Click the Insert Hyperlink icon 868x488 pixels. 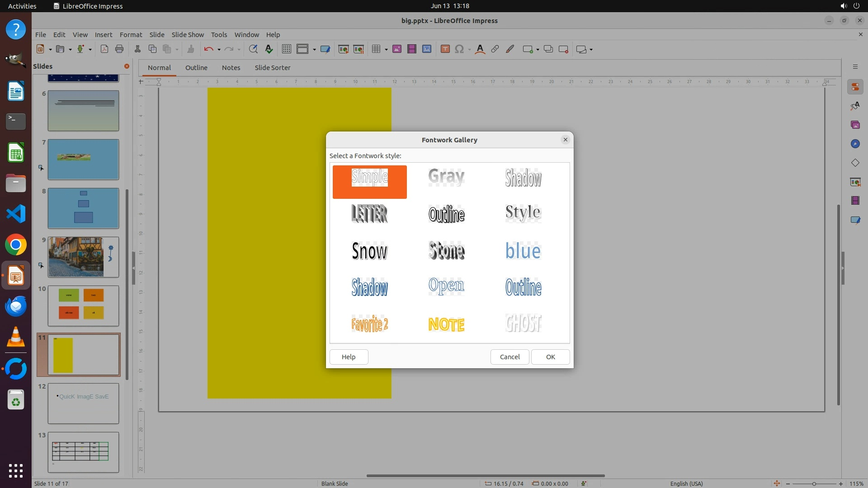495,49
